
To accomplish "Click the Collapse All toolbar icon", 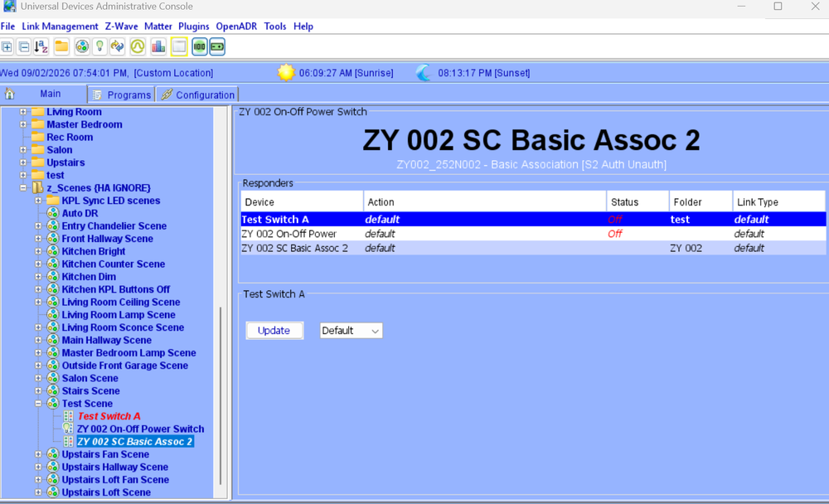I will [x=24, y=47].
